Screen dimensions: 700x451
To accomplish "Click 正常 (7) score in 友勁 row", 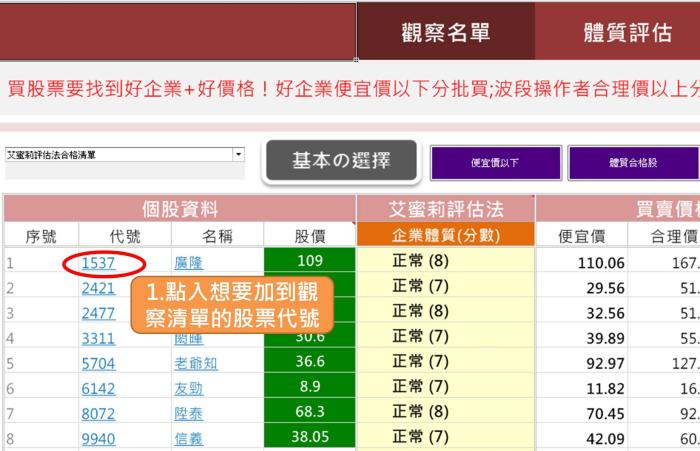I will click(421, 386).
